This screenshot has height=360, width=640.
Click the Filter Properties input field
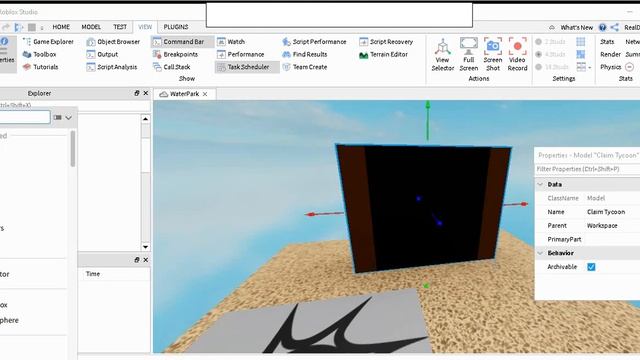(587, 169)
